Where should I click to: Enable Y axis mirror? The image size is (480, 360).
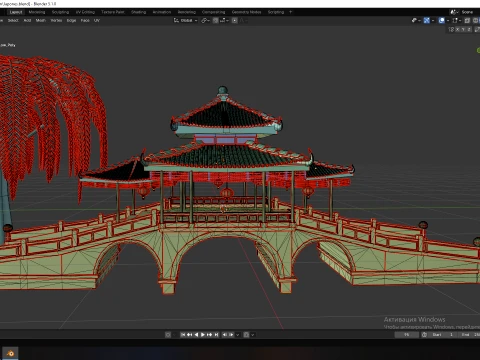(463, 29)
